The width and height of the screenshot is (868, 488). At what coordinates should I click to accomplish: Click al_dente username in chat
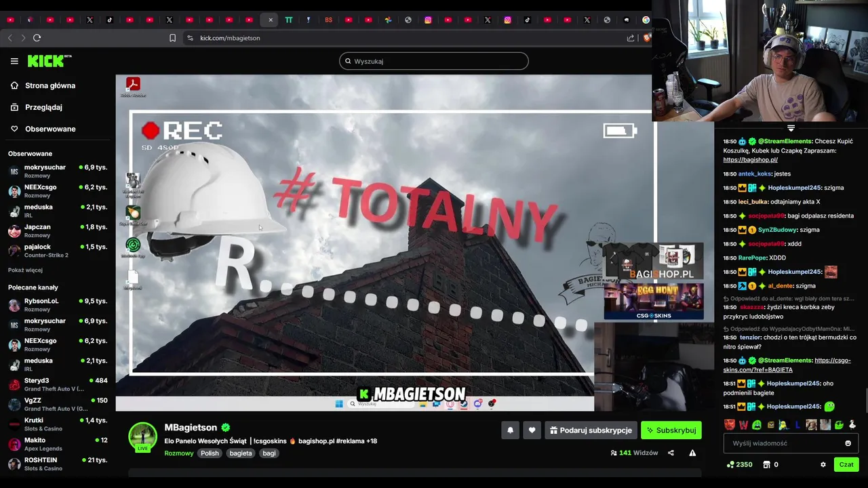click(781, 286)
